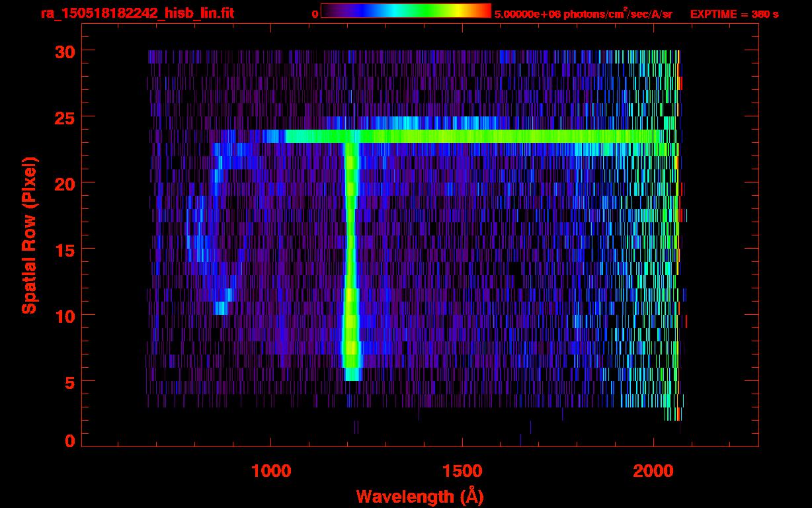This screenshot has width=812, height=508.
Task: Click the Spatial Row (Pixel) axis label
Action: [x=29, y=235]
